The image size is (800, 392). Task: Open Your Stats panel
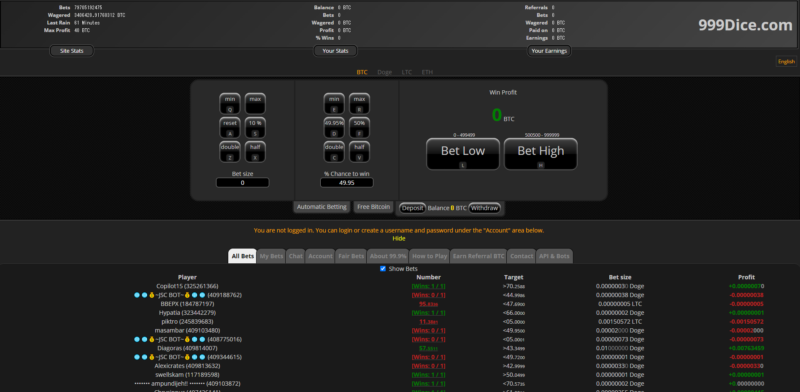point(335,51)
